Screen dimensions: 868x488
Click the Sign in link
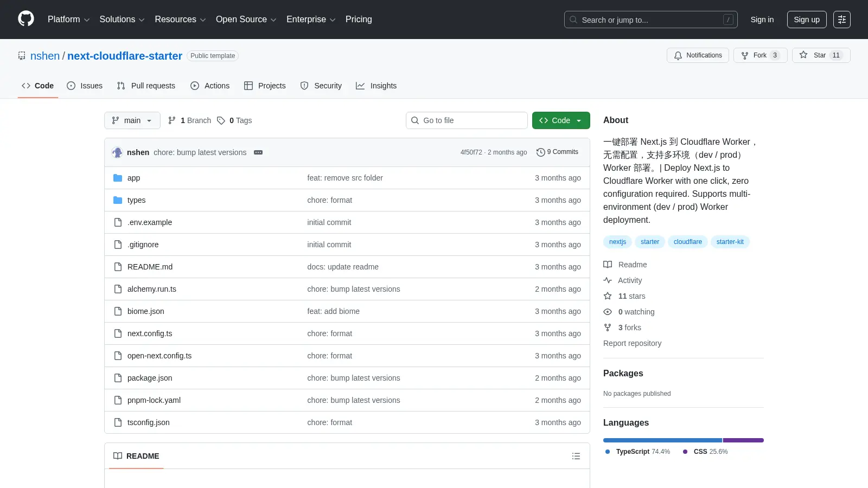pos(762,20)
